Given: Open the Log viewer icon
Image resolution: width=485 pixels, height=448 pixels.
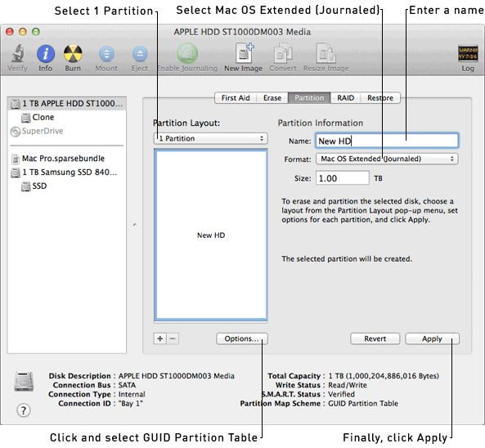Looking at the screenshot, I should (x=468, y=53).
